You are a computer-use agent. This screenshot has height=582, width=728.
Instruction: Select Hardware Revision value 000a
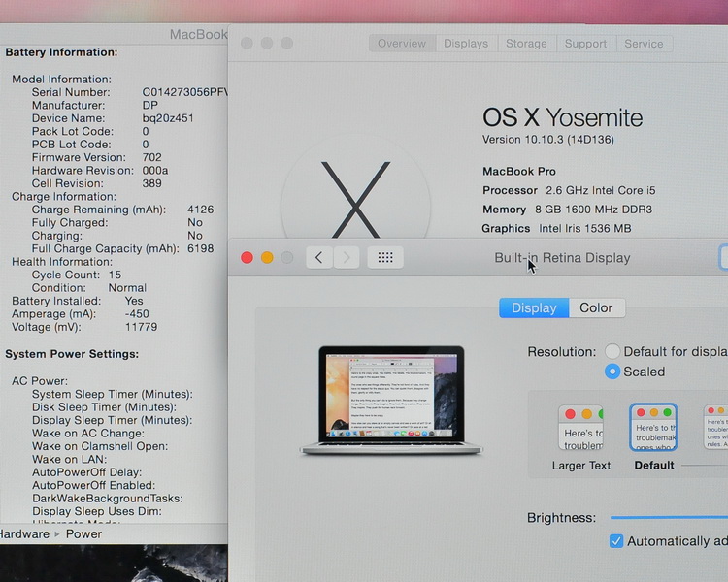click(x=155, y=171)
